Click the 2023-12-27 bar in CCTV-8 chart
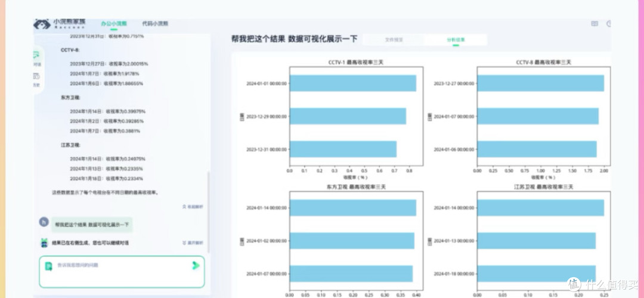 [x=540, y=83]
